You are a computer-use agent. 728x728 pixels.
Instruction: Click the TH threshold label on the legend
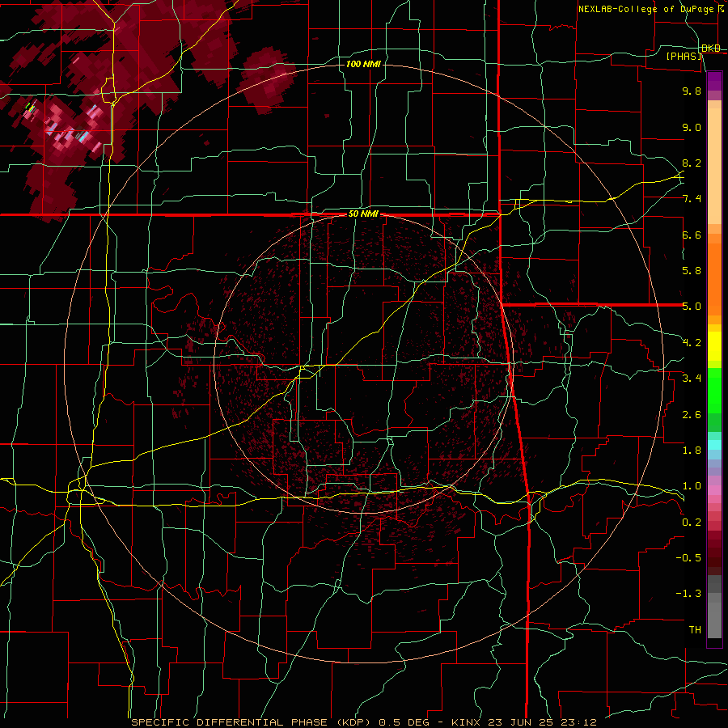point(695,630)
